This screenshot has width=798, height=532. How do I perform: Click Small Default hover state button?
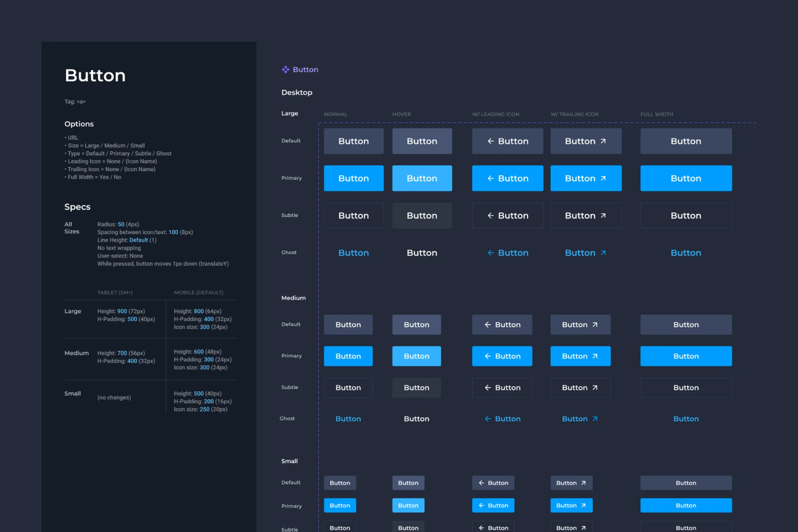coord(408,483)
